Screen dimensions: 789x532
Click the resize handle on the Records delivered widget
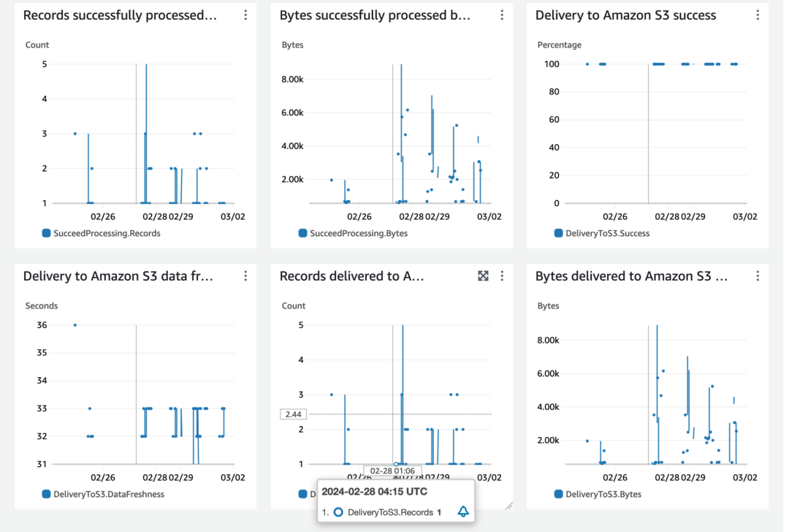[511, 504]
